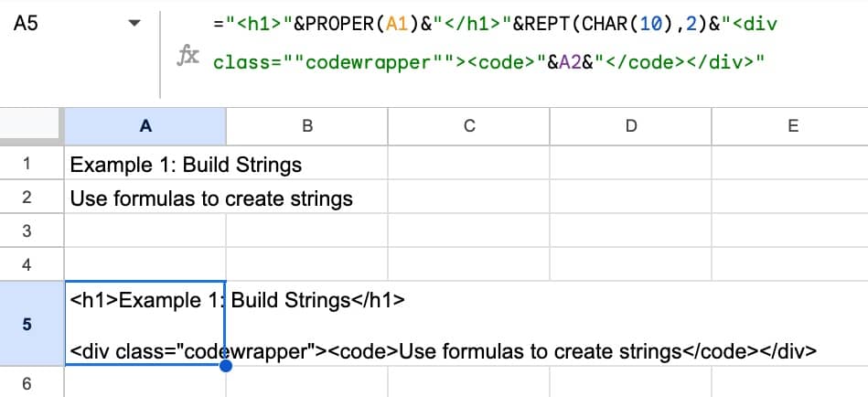
Task: Select row 5 header
Action: click(x=26, y=324)
